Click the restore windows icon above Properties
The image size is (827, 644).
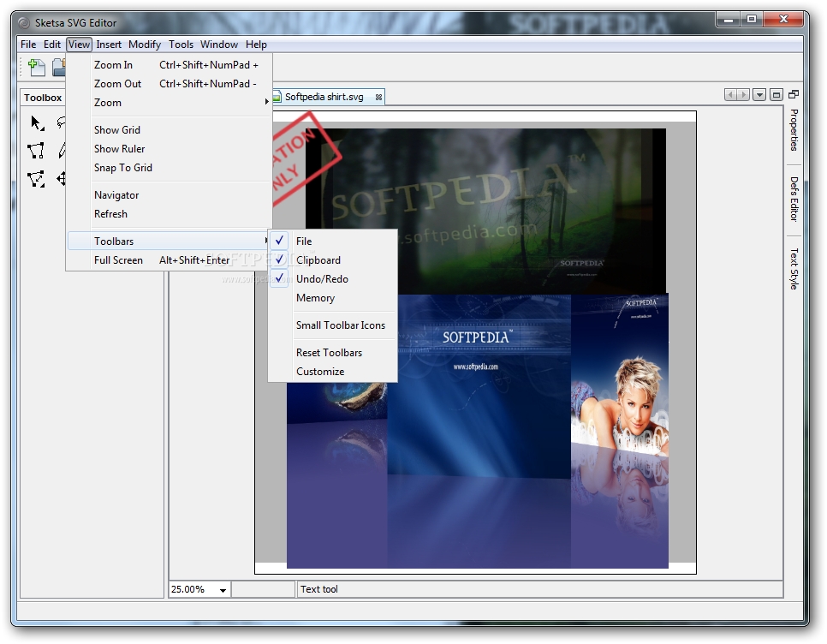pos(794,94)
